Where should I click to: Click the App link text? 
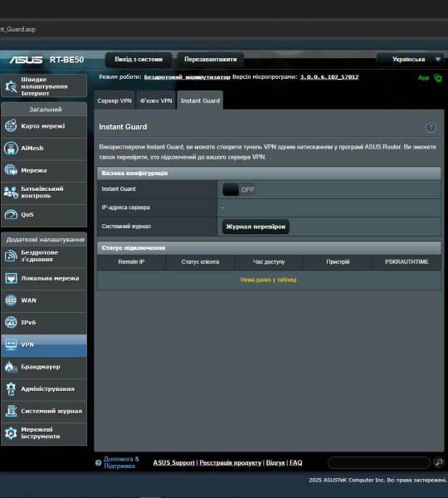tap(424, 78)
